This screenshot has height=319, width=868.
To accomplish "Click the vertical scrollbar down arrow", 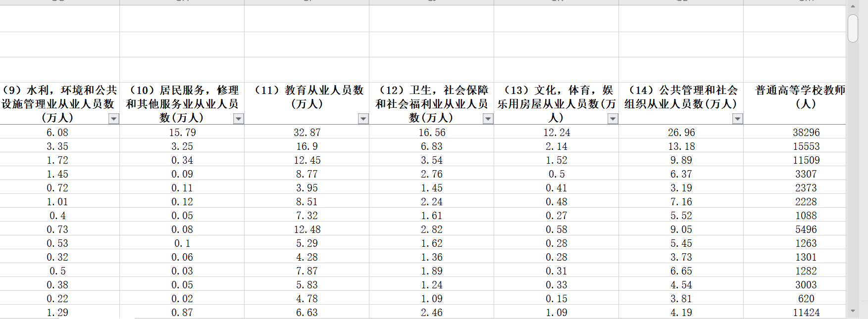I will (x=853, y=311).
